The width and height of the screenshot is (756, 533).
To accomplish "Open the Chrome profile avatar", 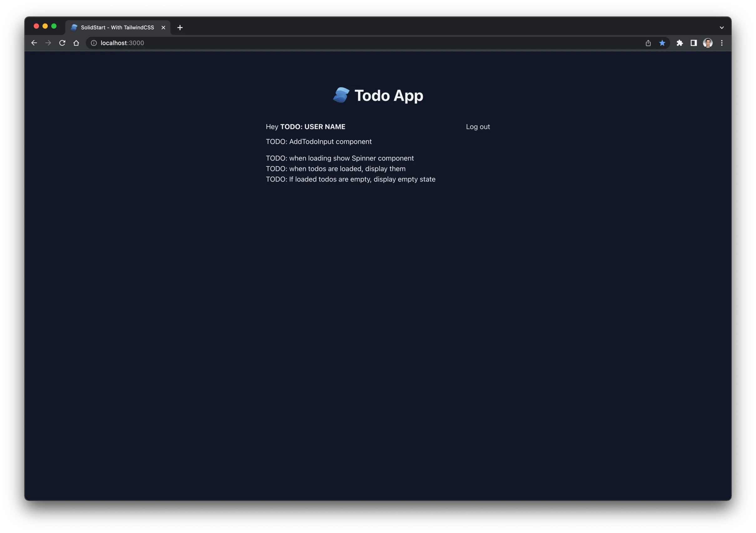I will click(x=707, y=43).
